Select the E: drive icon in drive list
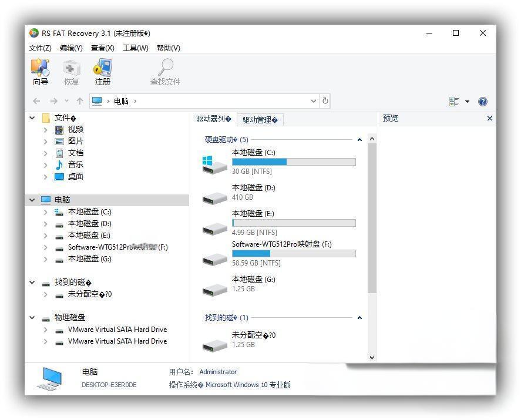Image resolution: width=521 pixels, height=420 pixels. [x=214, y=229]
